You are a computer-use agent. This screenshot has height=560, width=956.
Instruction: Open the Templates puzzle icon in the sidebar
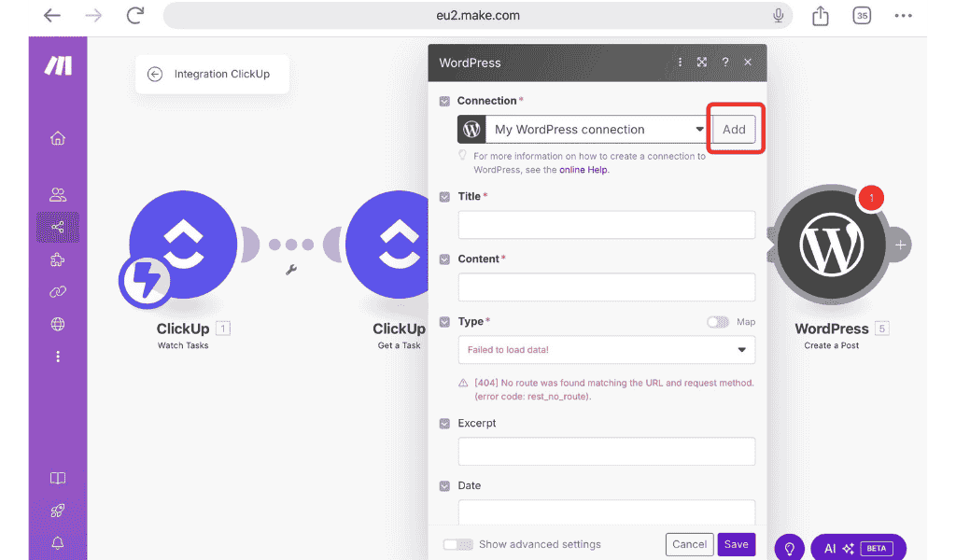tap(57, 259)
